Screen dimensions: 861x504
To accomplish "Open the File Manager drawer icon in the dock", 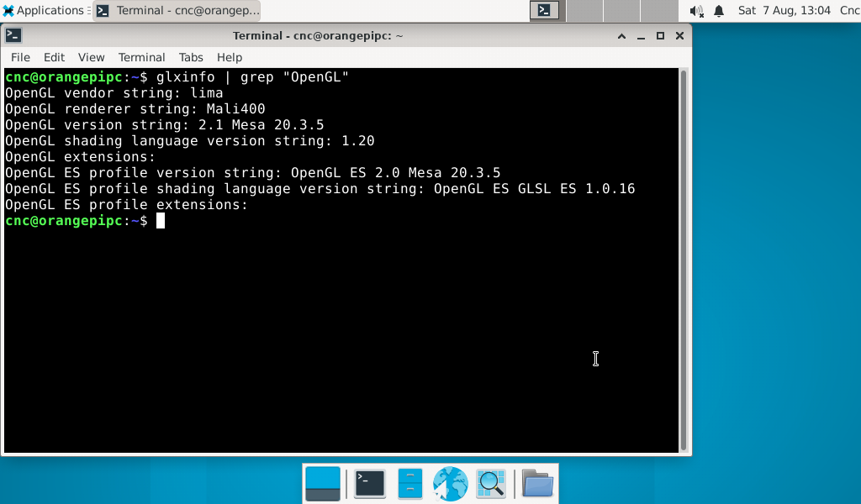I will (x=409, y=484).
